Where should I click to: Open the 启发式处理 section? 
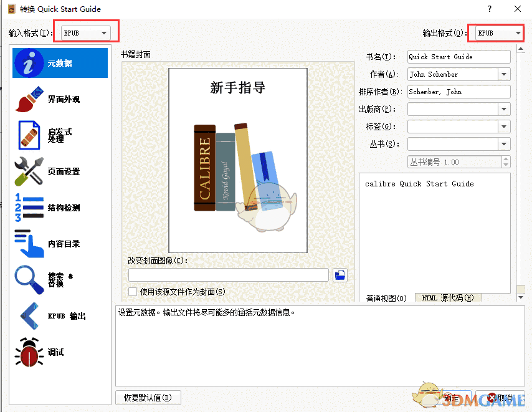coord(59,133)
